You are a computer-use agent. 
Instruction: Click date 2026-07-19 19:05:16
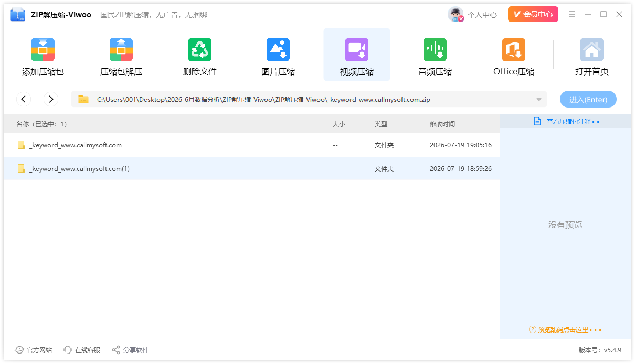click(461, 145)
